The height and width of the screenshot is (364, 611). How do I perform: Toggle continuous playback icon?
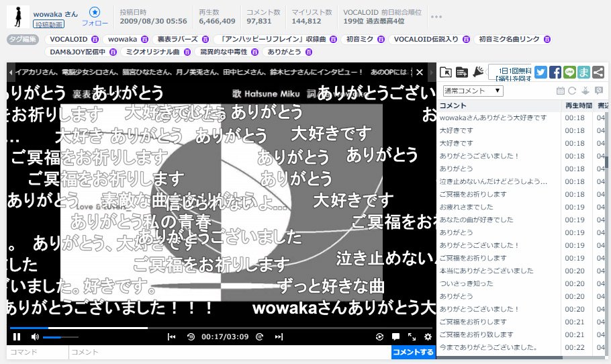pos(379,336)
